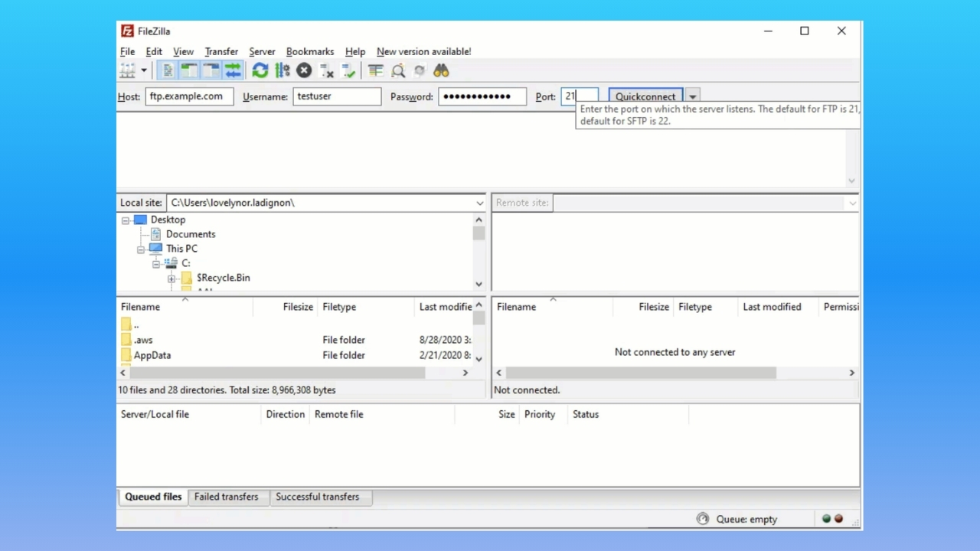The image size is (980, 551).
Task: Open directory listing filters (colored rows icon)
Action: [x=375, y=70]
